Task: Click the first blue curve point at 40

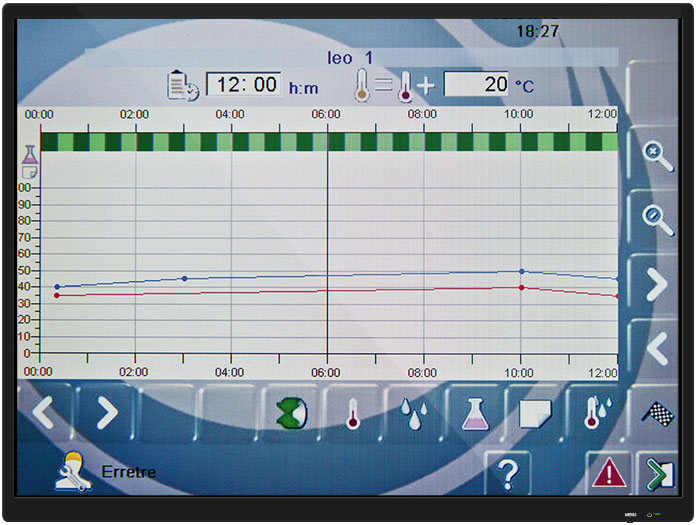Action: coord(57,287)
